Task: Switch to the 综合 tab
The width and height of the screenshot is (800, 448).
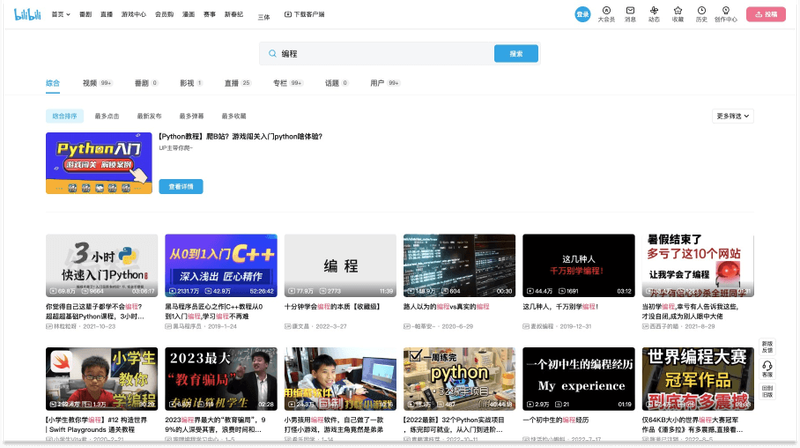Action: (x=53, y=83)
